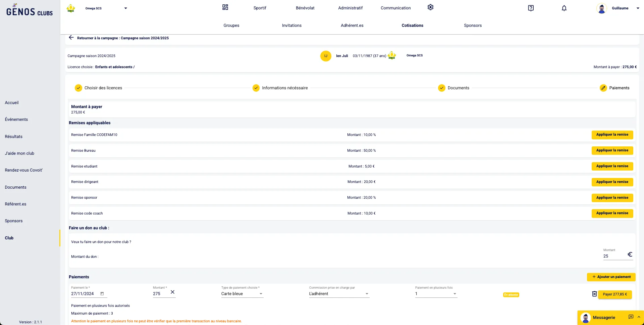Click new message icon in Messagerie bar
Screen dimensions: 644x325
point(631,317)
